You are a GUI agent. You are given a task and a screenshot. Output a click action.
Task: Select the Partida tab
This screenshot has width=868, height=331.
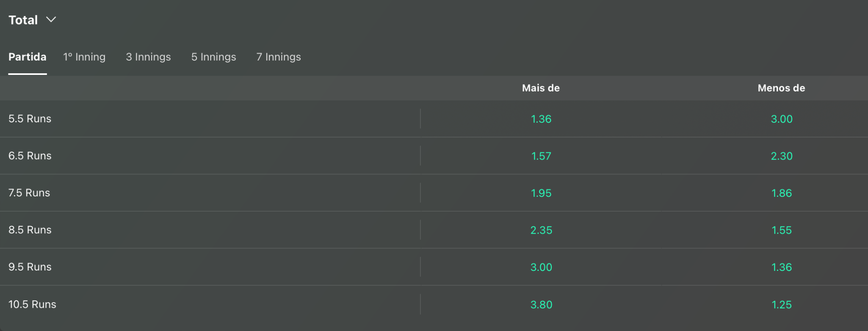28,57
